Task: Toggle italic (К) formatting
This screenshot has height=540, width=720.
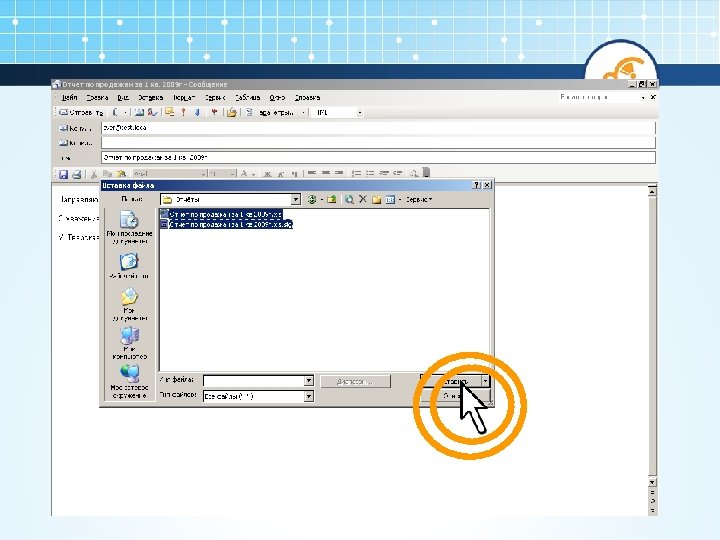Action: click(x=281, y=174)
